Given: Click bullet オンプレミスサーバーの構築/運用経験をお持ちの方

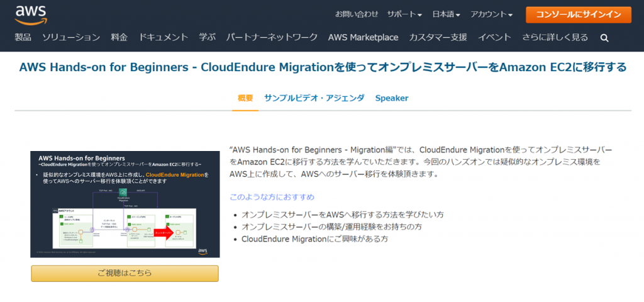Looking at the screenshot, I should (x=332, y=226).
